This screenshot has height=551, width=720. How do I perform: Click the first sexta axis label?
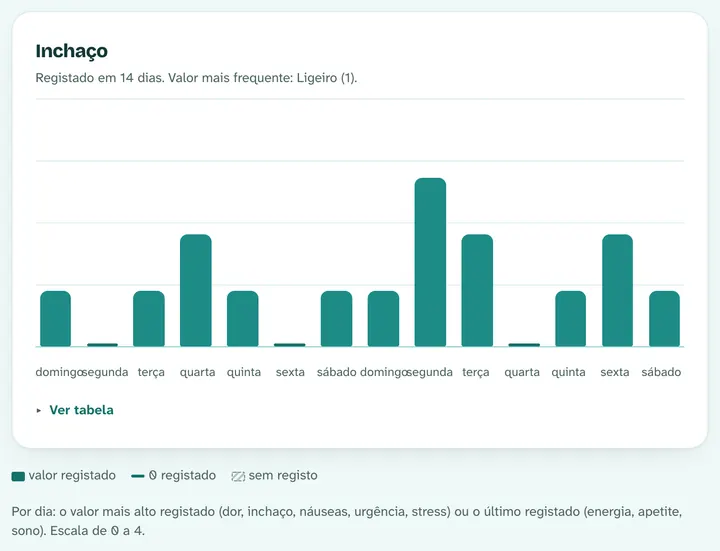tap(290, 372)
